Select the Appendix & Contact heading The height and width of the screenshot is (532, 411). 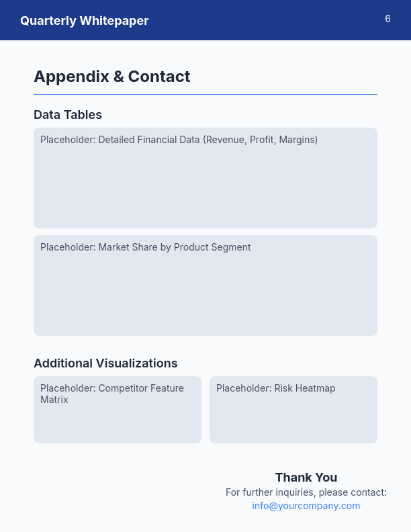111,77
